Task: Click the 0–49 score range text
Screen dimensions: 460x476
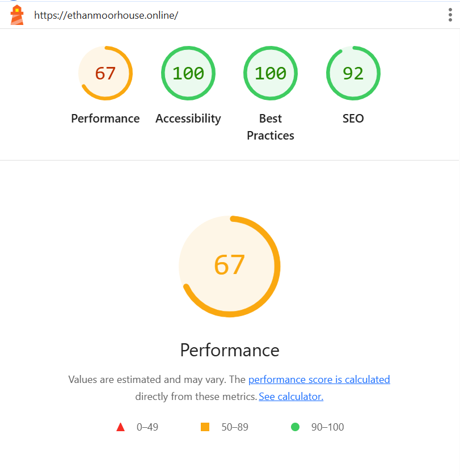Action: click(147, 427)
